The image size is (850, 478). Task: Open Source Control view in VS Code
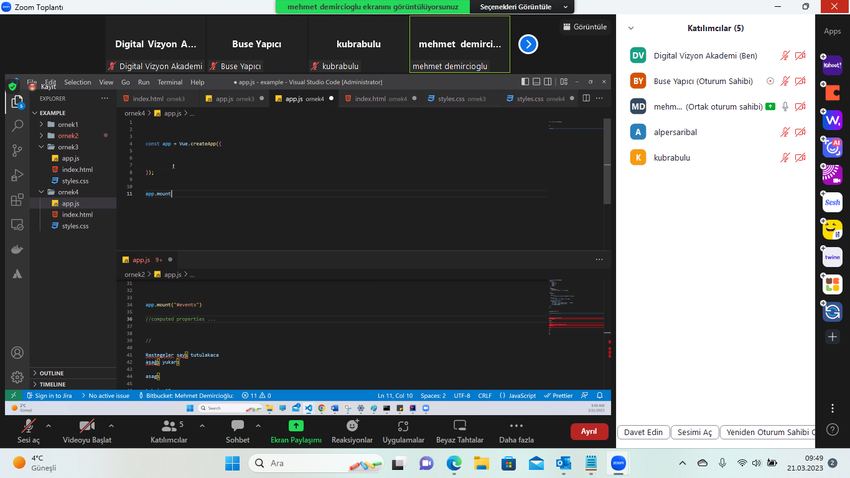coord(17,151)
